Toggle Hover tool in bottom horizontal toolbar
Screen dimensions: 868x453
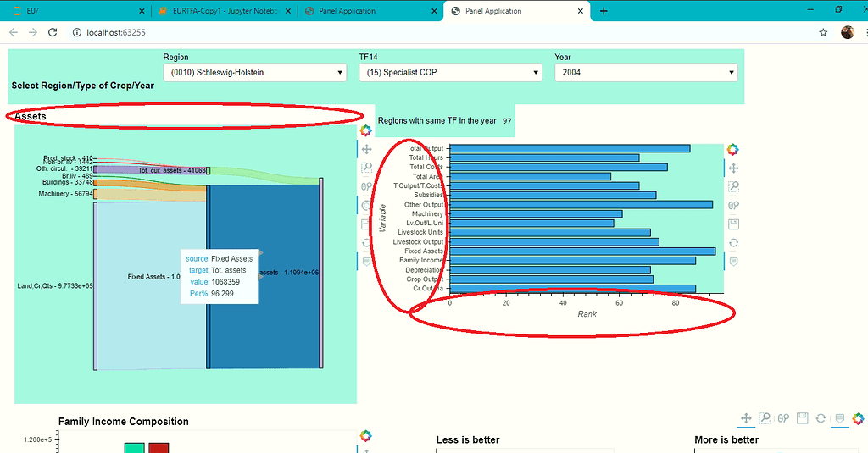839,418
